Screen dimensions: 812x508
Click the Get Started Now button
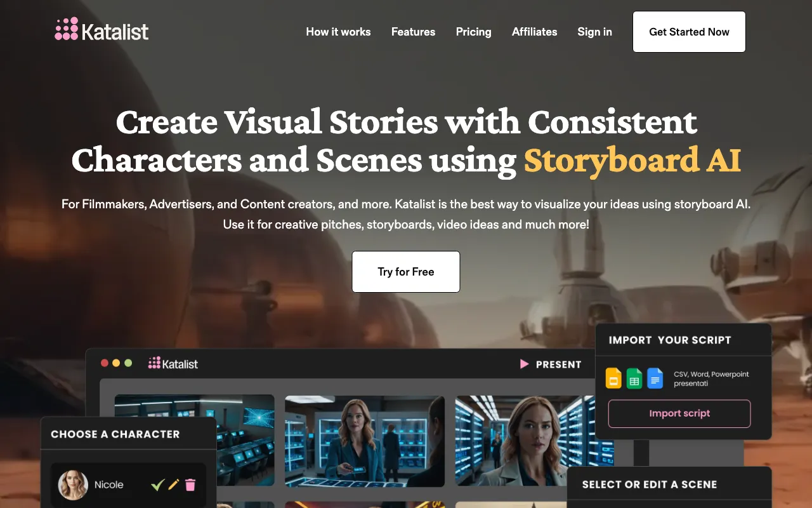tap(689, 32)
